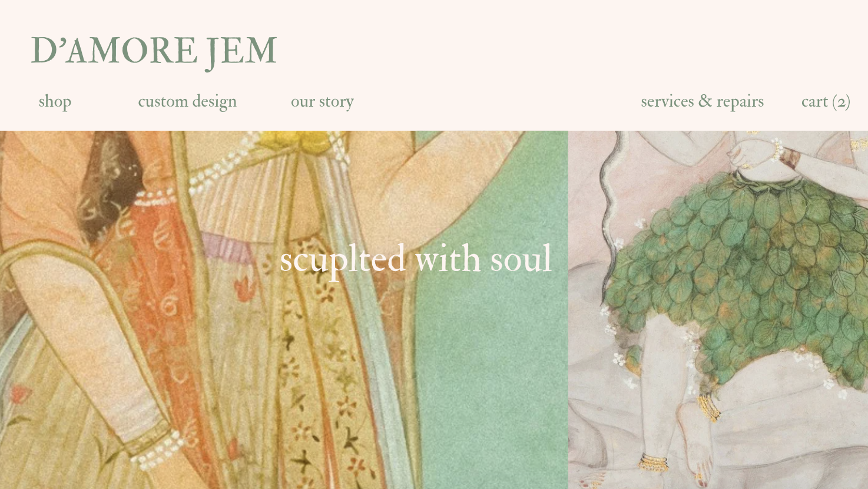Screen dimensions: 868x489
Task: Open the our story page
Action: pyautogui.click(x=322, y=101)
